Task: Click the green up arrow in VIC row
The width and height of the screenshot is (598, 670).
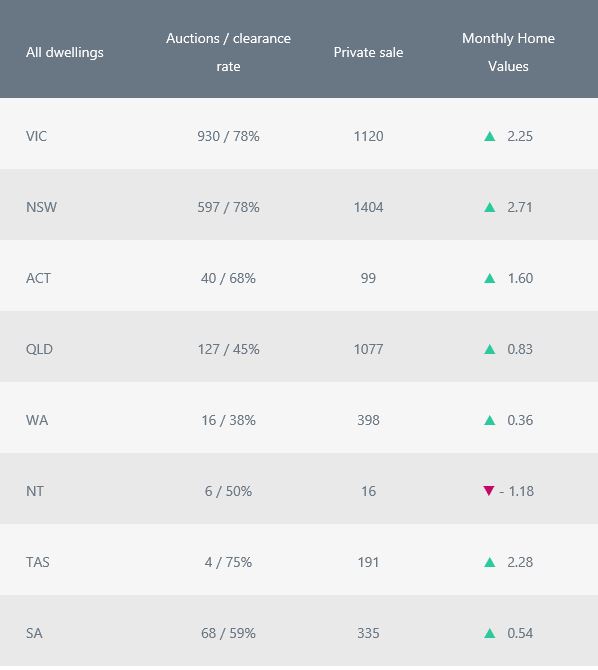Action: (x=489, y=136)
